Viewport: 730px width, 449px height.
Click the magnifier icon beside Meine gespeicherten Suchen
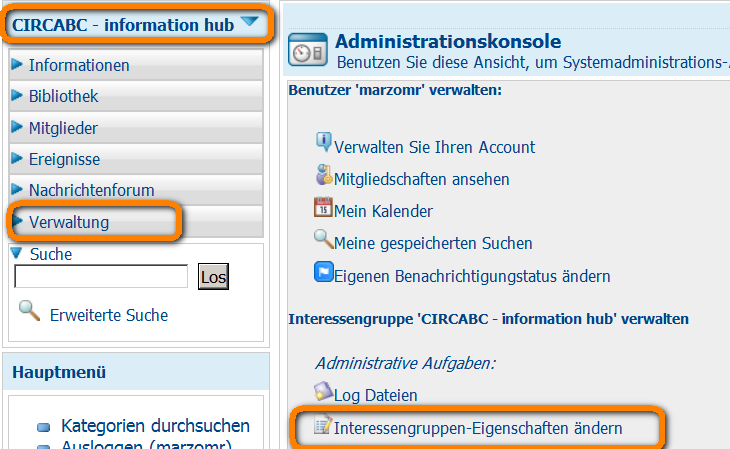click(x=323, y=240)
